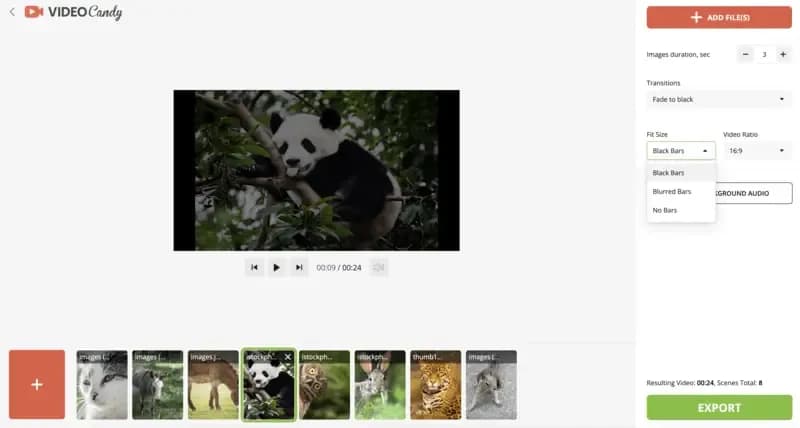Click the camera icon next to timecode
The image size is (800, 428).
click(x=379, y=267)
